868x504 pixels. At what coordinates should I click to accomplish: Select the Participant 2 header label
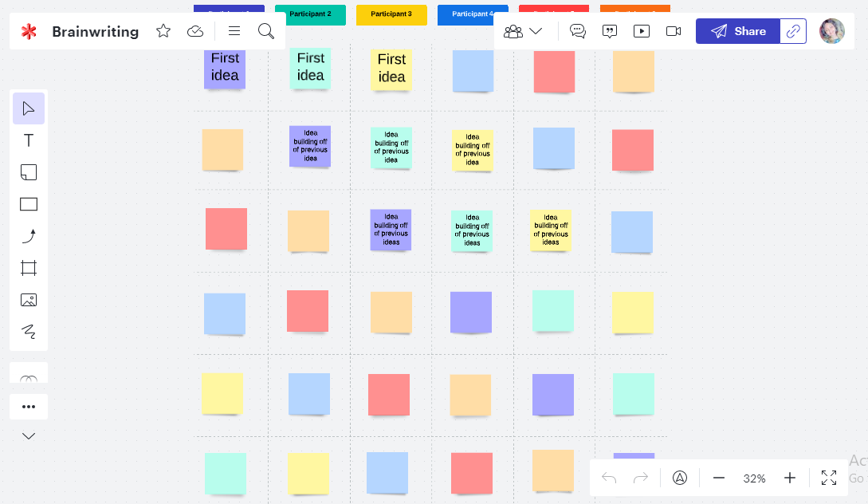(x=311, y=14)
